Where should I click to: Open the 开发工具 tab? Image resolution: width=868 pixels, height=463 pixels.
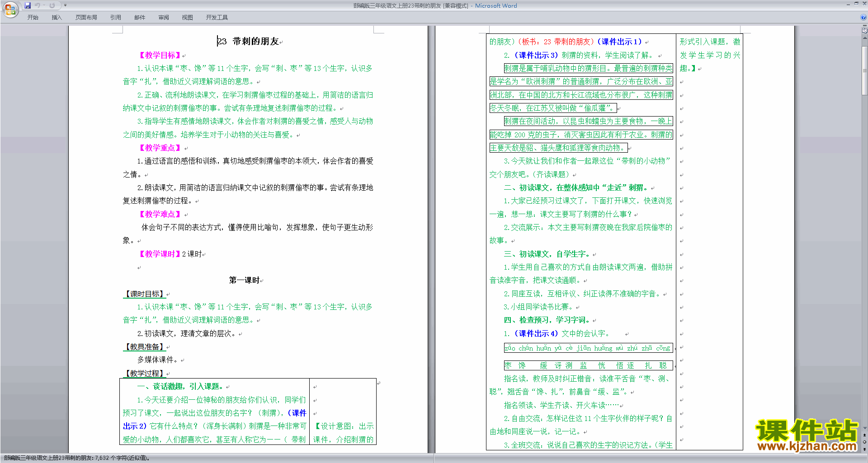(217, 17)
